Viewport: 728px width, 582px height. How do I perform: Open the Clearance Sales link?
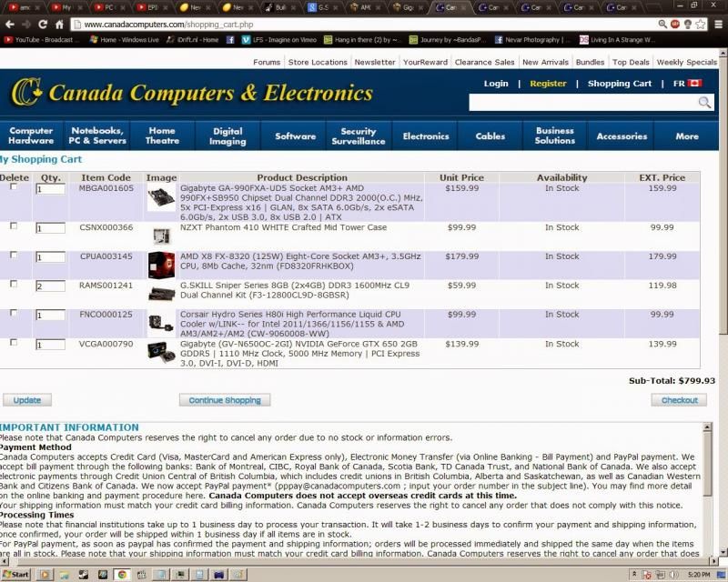click(x=484, y=62)
